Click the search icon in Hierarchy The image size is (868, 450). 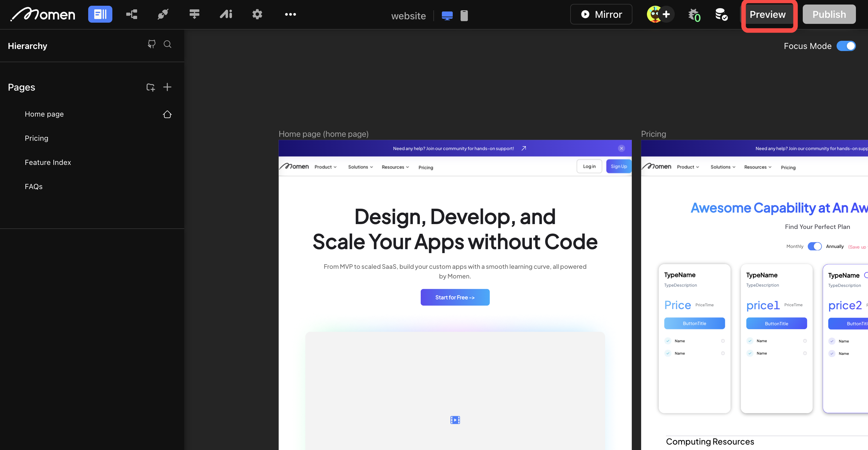click(167, 44)
